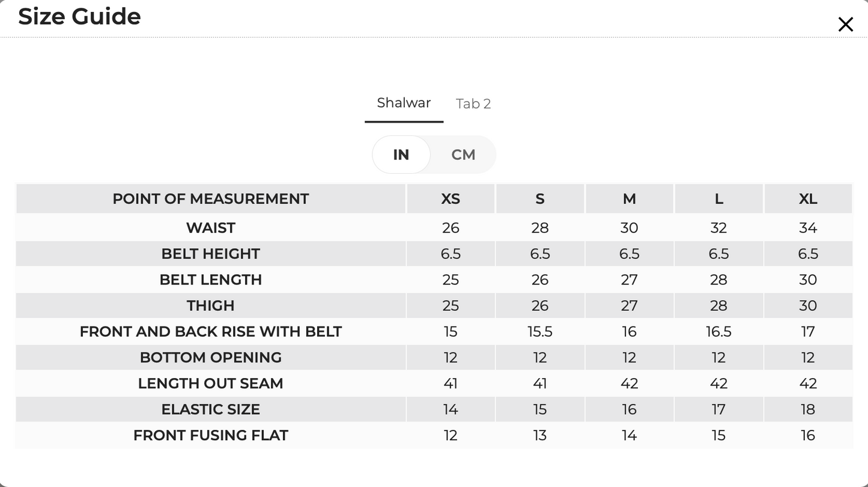This screenshot has width=868, height=487.
Task: Click the XS column header
Action: click(x=451, y=199)
